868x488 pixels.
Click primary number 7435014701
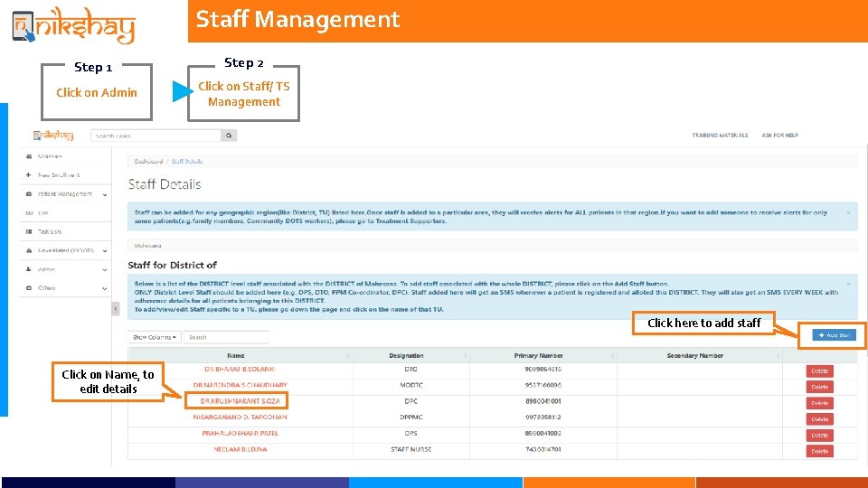542,449
